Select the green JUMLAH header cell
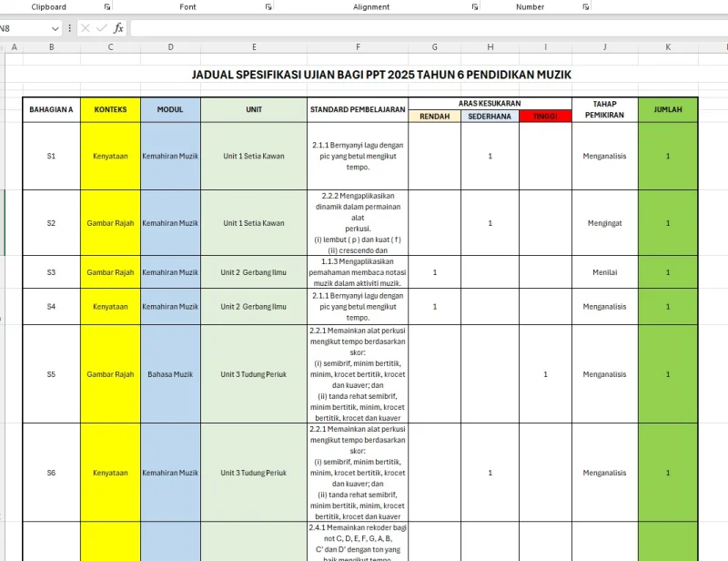This screenshot has width=728, height=561. pyautogui.click(x=668, y=110)
